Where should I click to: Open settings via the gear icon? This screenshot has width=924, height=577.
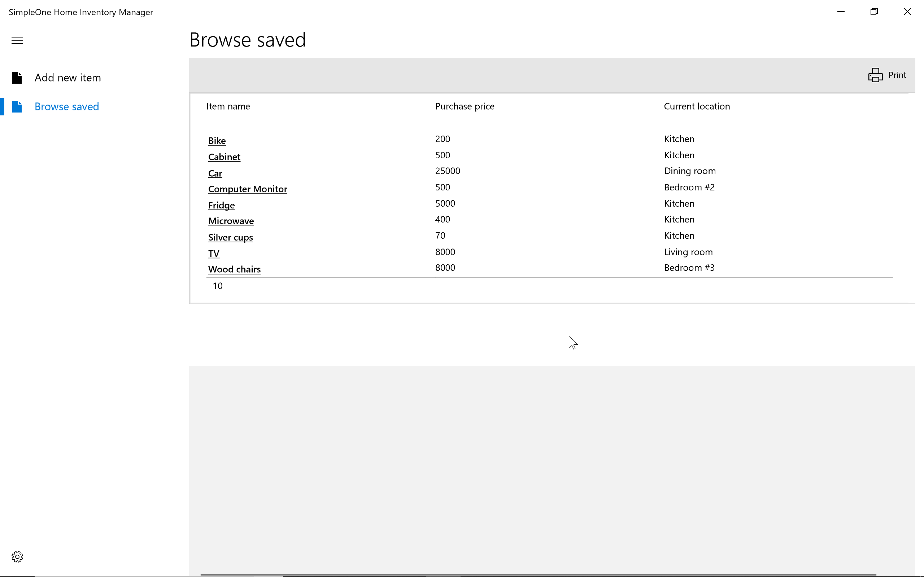(x=17, y=556)
